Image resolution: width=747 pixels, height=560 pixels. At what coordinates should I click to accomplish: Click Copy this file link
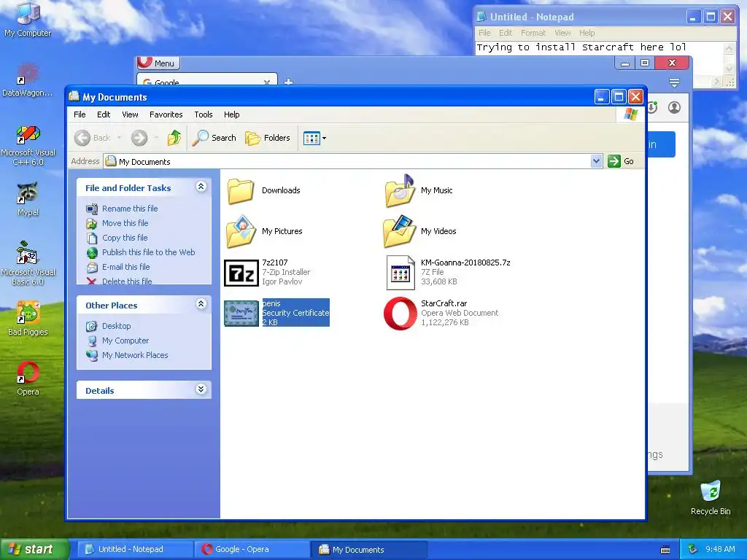point(124,238)
